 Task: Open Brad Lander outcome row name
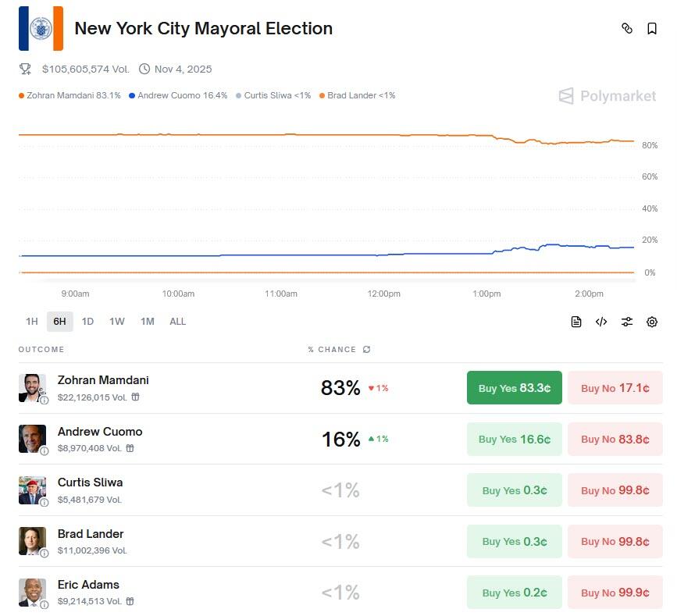tap(91, 534)
